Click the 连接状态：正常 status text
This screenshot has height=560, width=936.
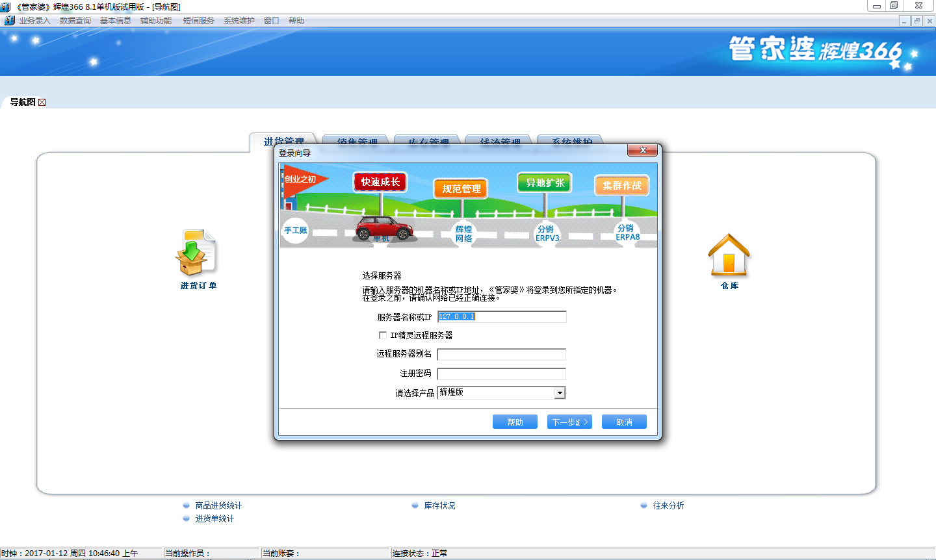click(420, 554)
